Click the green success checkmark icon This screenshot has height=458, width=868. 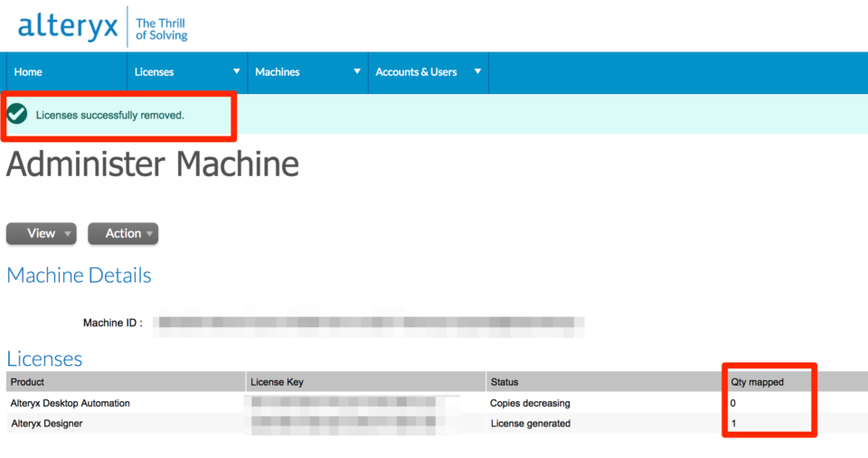[17, 114]
